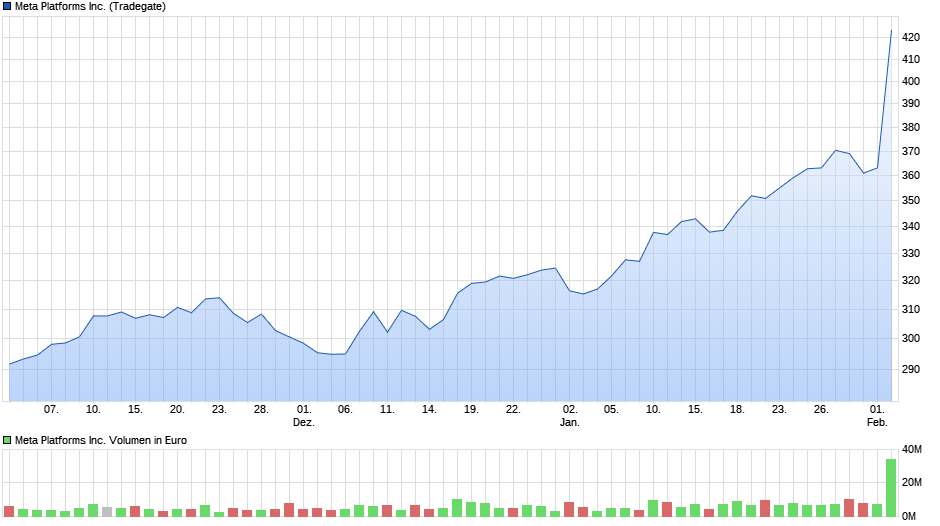Click the price axis label 340
Screen dimensions: 940x526
click(x=911, y=227)
